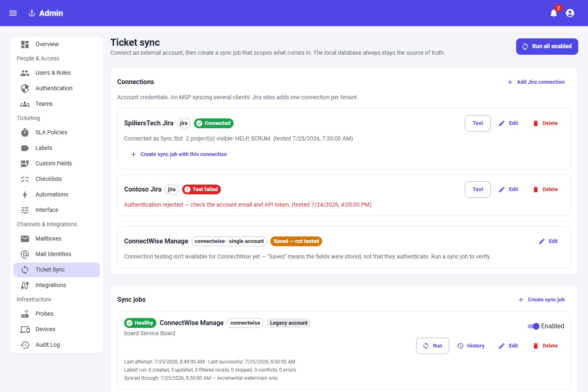Go to Users & Roles
This screenshot has height=392, width=588.
click(x=57, y=73)
